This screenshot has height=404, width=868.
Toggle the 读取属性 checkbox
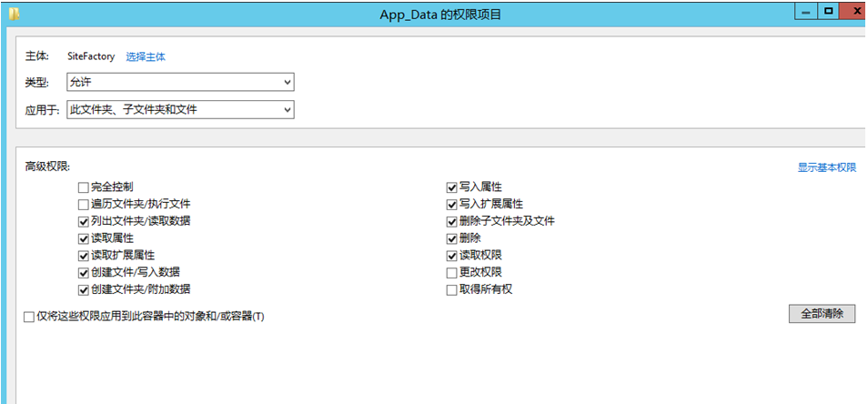tap(84, 238)
